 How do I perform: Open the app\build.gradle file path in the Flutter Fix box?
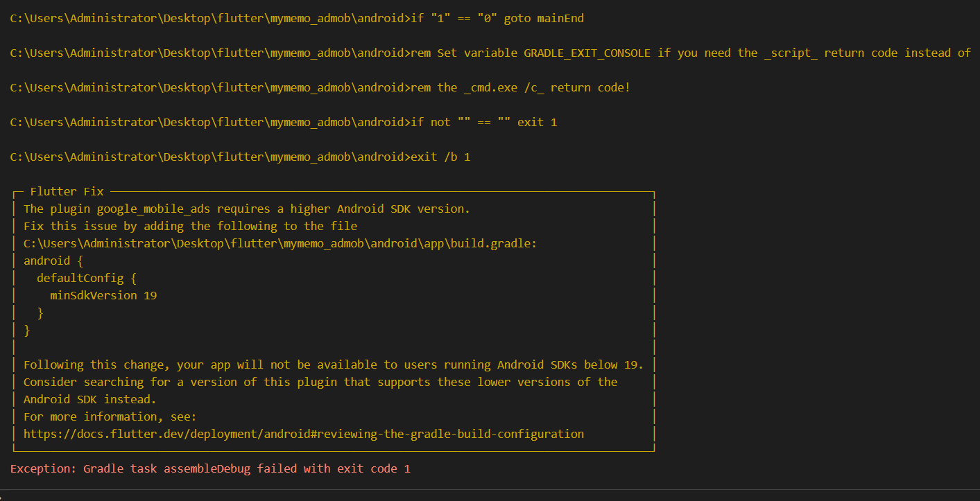click(280, 243)
